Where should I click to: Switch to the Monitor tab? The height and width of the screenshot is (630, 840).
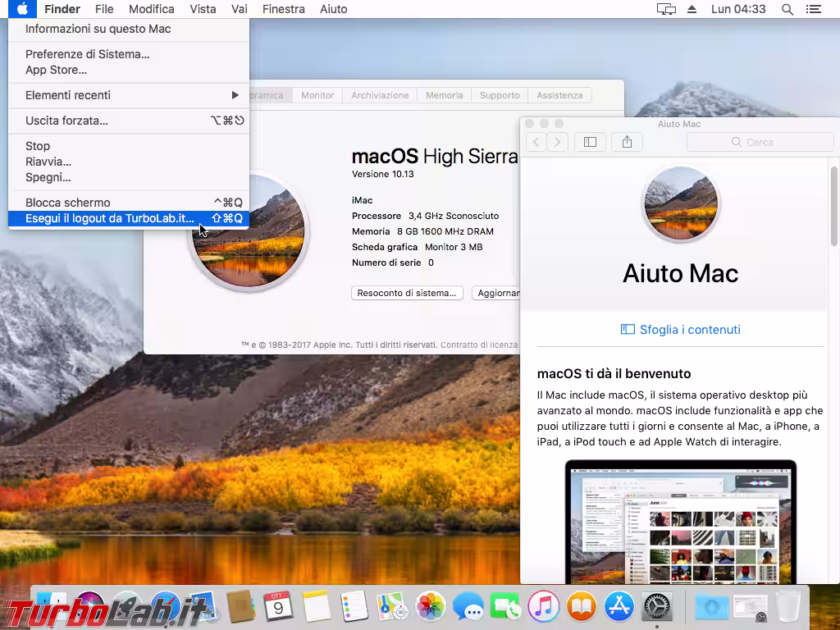317,95
